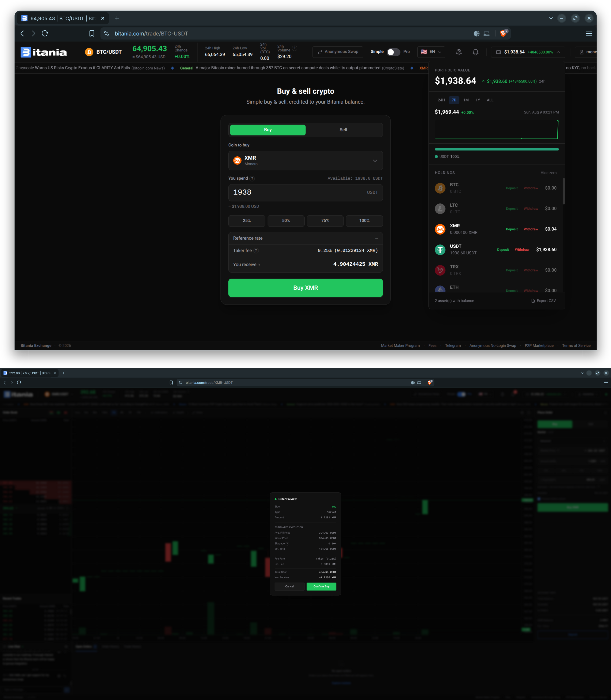611x700 pixels.
Task: Click the Litecoin icon in the holdings list
Action: pyautogui.click(x=440, y=209)
